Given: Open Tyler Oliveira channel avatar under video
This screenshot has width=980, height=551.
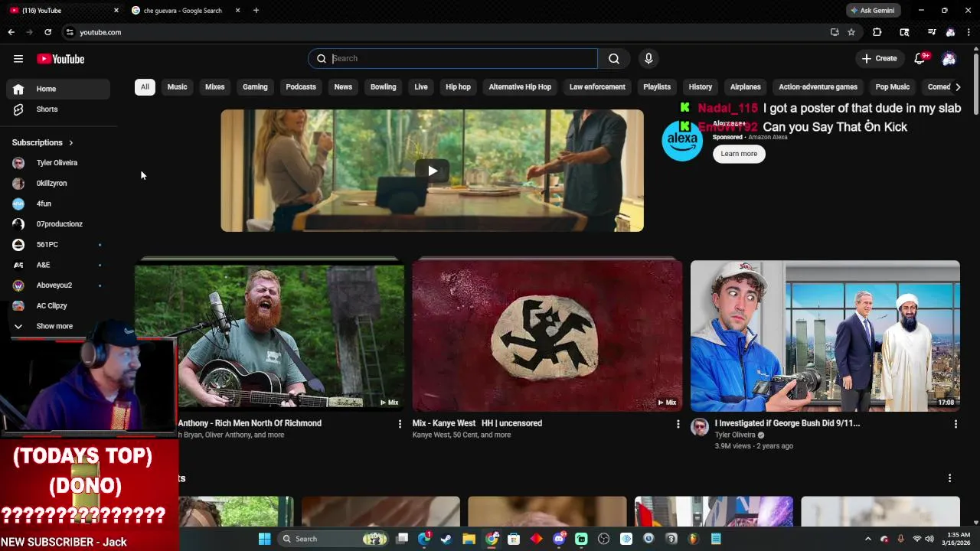Looking at the screenshot, I should click(700, 427).
